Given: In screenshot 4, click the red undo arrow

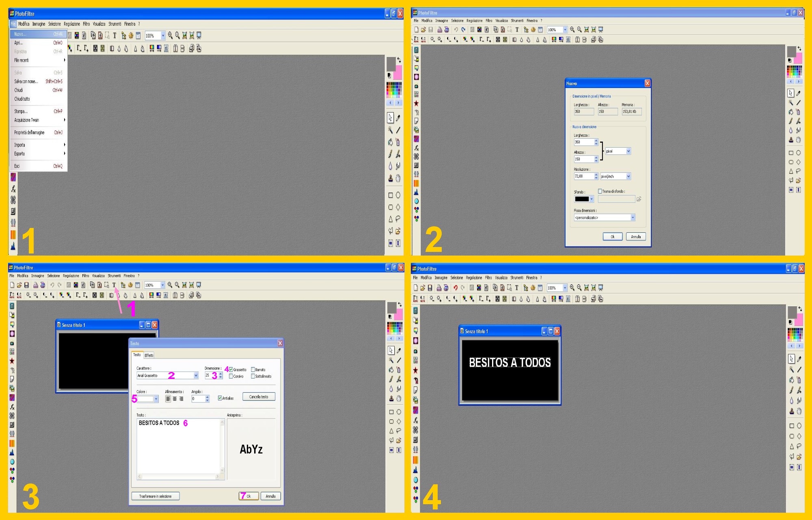Looking at the screenshot, I should [456, 288].
